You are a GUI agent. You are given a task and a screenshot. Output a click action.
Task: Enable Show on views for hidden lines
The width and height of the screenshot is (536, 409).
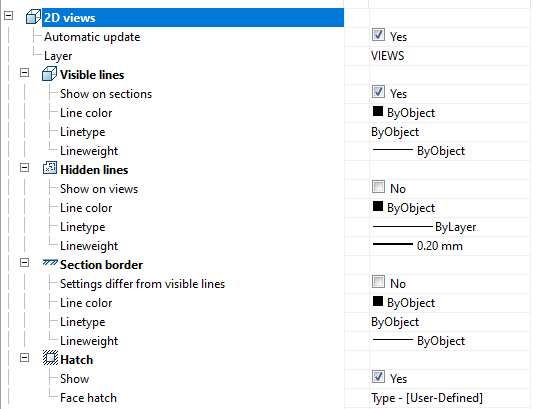pos(378,187)
